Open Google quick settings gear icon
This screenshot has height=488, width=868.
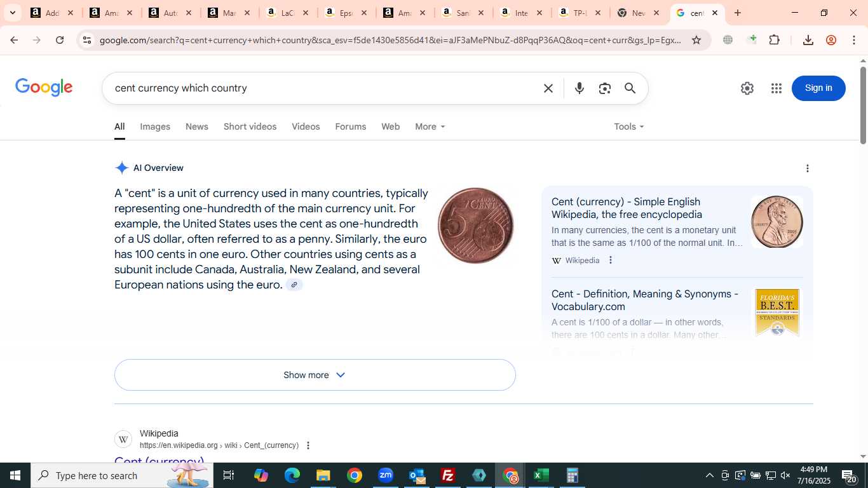(747, 88)
